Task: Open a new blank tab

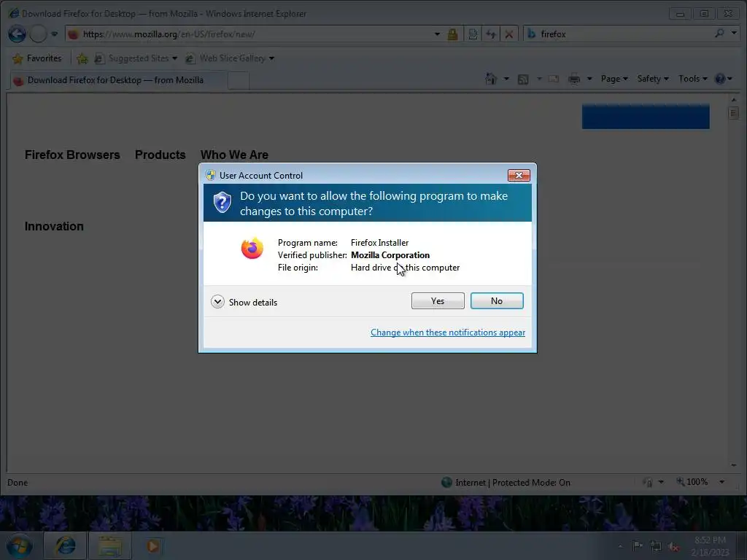Action: 239,80
